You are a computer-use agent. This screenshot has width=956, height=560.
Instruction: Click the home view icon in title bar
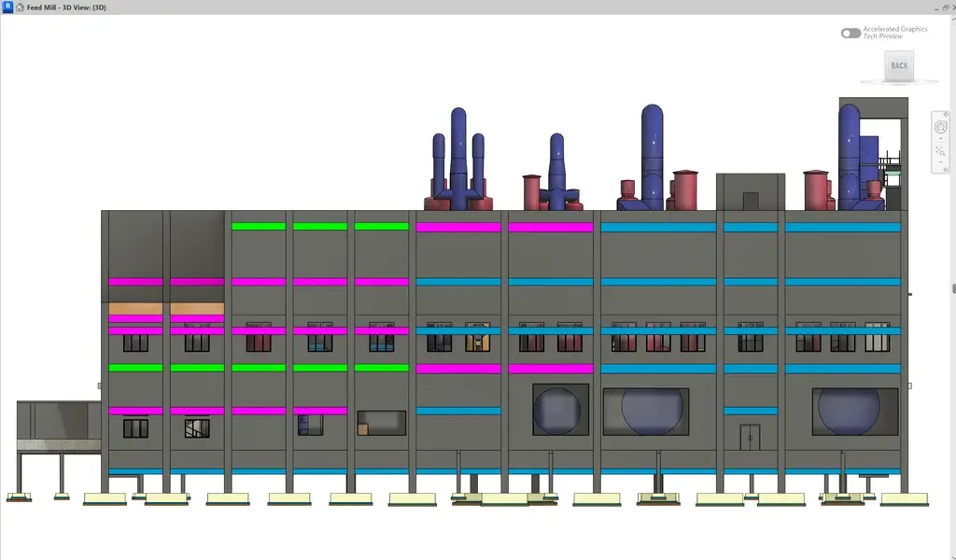tap(20, 7)
